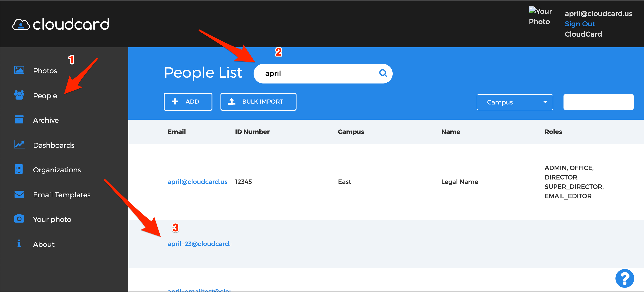Open the Dashboards menu item

point(53,145)
